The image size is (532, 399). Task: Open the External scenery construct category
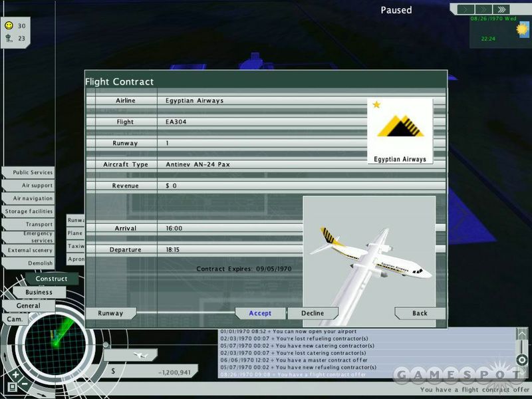pyautogui.click(x=29, y=250)
